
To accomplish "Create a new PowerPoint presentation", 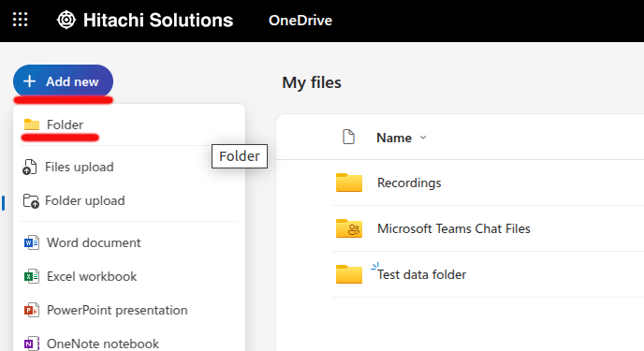I will point(129,310).
